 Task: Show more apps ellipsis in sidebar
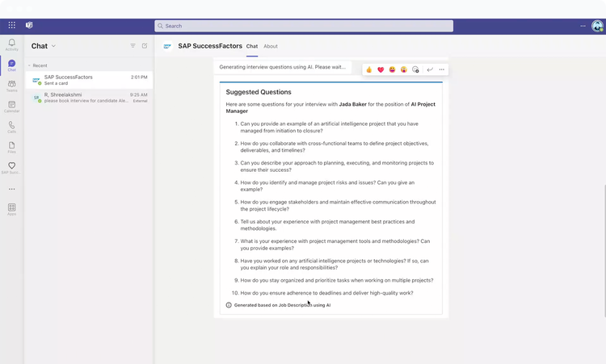[11, 189]
